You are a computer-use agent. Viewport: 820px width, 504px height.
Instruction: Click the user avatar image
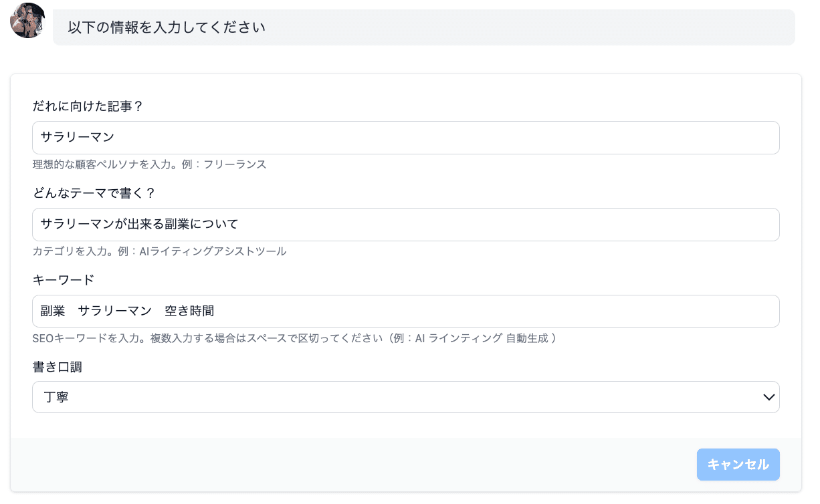click(x=27, y=21)
